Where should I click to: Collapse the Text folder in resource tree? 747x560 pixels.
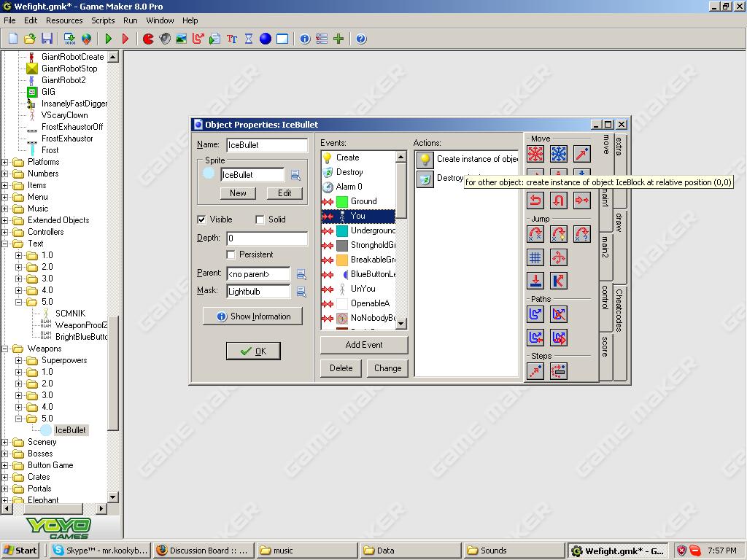5,244
